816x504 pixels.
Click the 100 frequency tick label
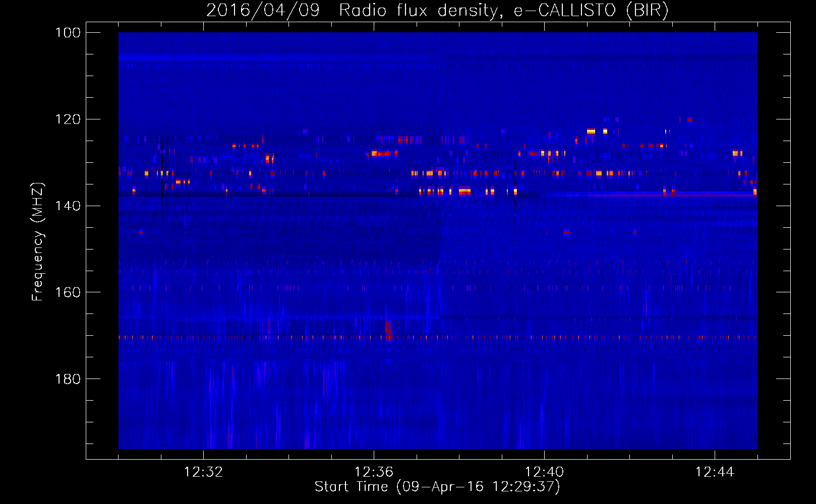click(x=68, y=33)
